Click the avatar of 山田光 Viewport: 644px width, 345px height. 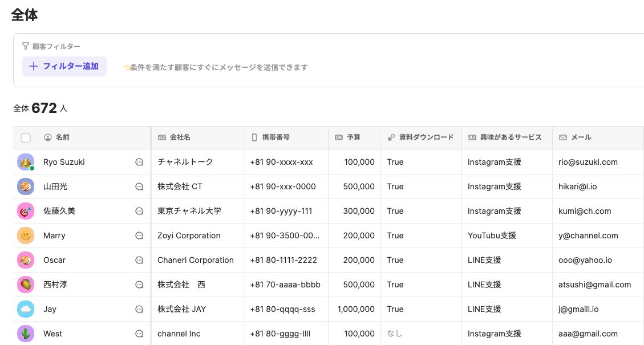coord(26,186)
